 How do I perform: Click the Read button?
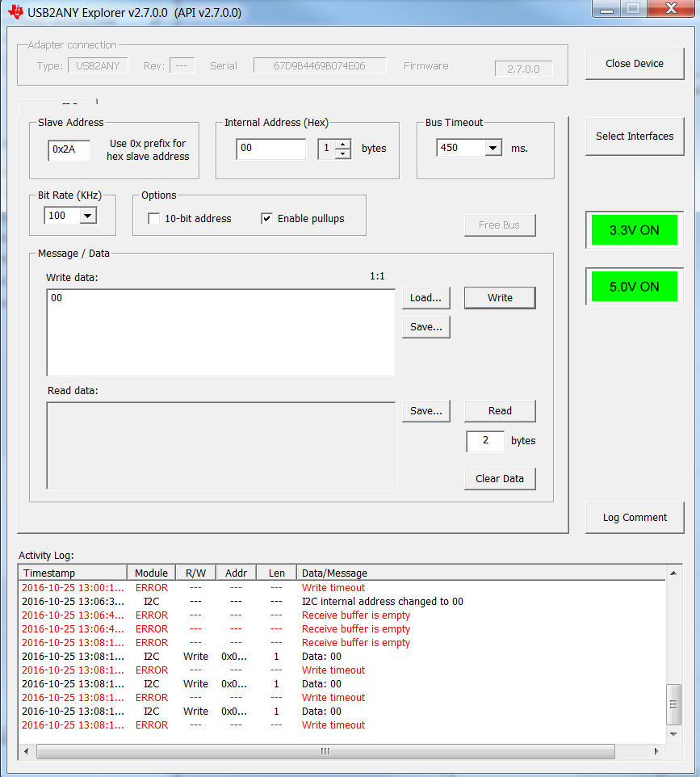click(x=500, y=411)
